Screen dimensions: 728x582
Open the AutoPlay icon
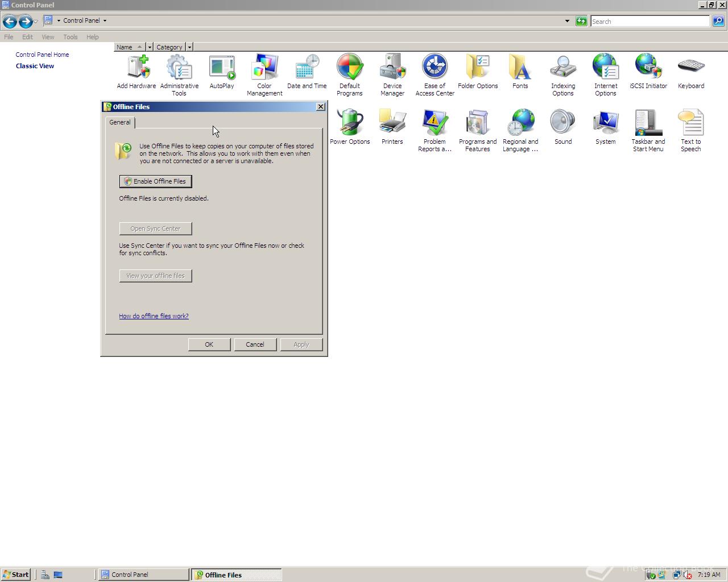222,72
